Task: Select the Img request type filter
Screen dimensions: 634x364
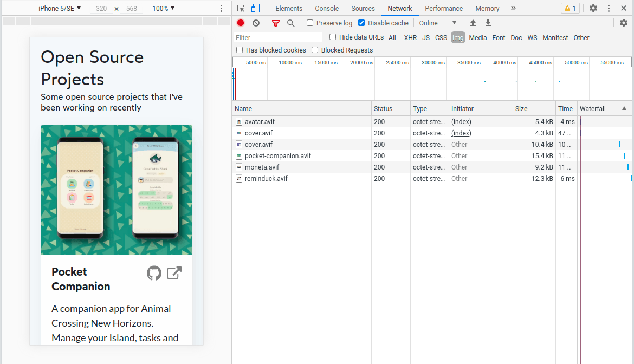Action: (458, 37)
